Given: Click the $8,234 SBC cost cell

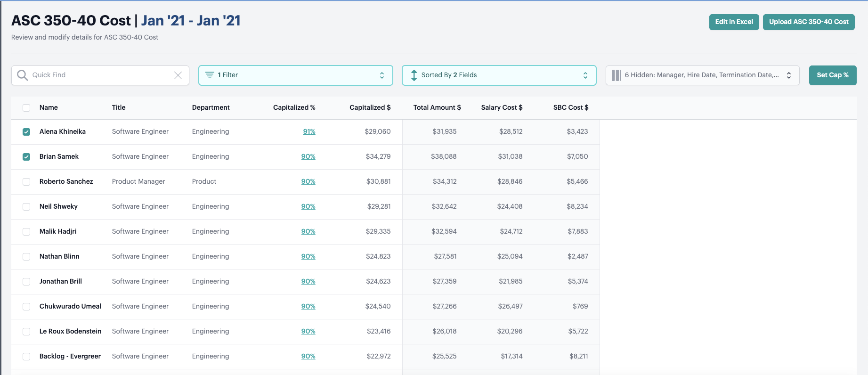Looking at the screenshot, I should 577,206.
